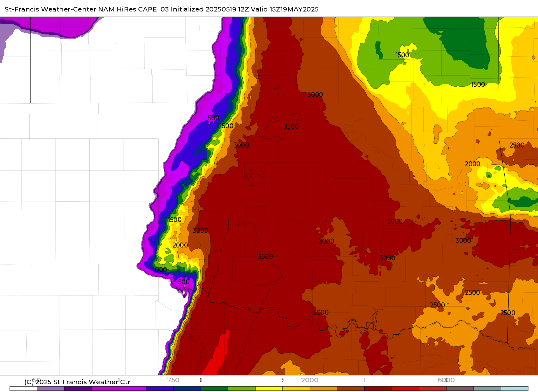Screen dimensions: 538x392
Task: Choose the orange swatch in the legend
Action: pyautogui.click(x=323, y=389)
